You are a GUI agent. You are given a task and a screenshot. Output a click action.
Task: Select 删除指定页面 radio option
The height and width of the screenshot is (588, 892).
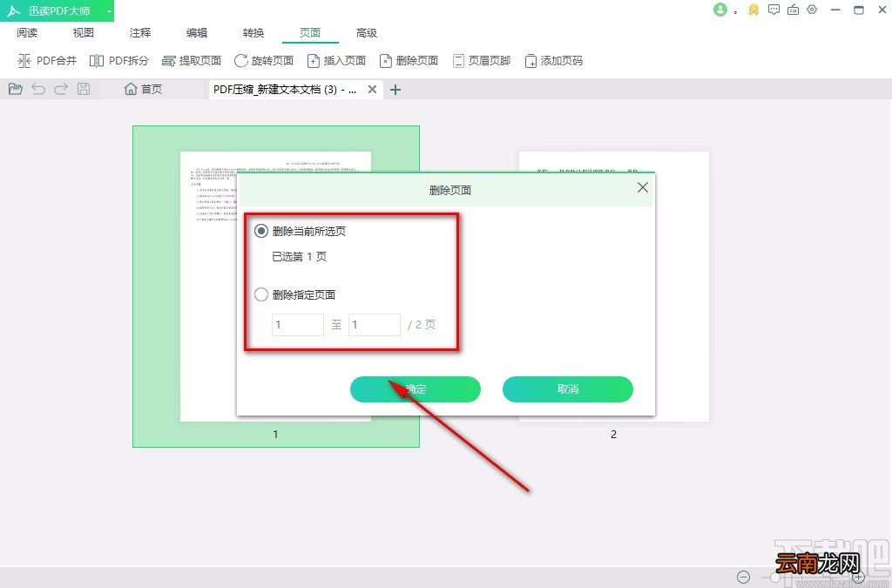coord(261,294)
